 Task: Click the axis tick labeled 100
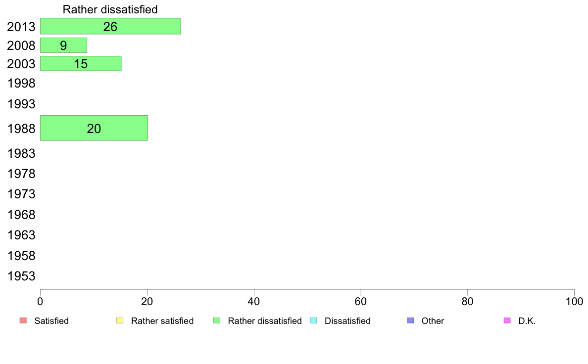click(574, 301)
